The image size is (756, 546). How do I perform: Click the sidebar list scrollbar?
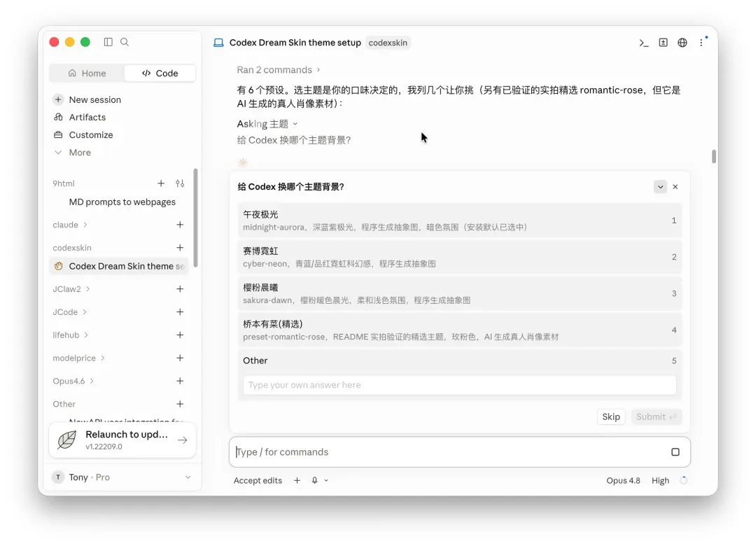click(x=195, y=217)
